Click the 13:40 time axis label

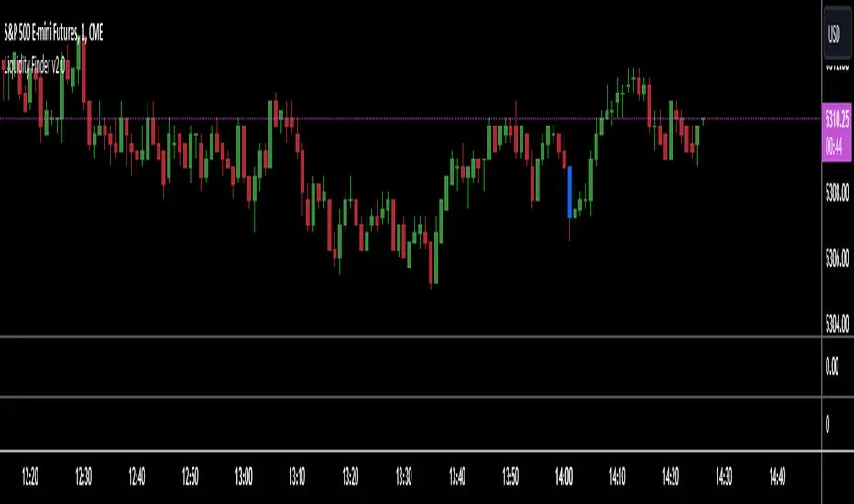tap(457, 477)
